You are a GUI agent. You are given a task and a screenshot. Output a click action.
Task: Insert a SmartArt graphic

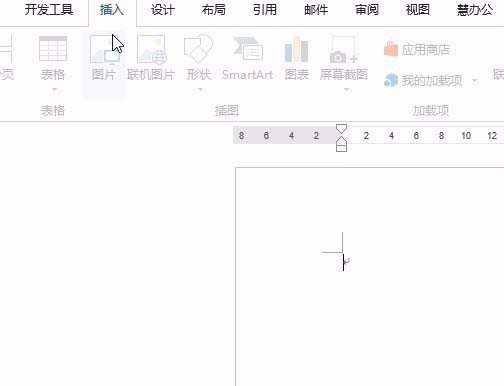(x=248, y=58)
